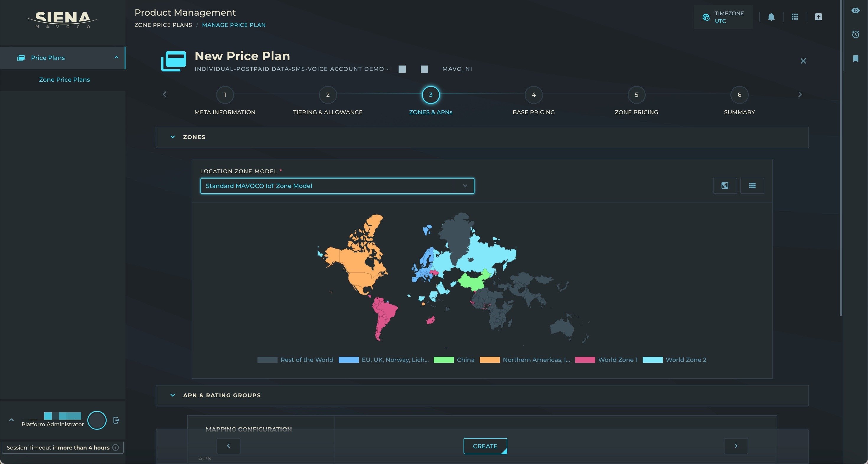868x464 pixels.
Task: Open Location Zone Model dropdown
Action: [x=337, y=186]
